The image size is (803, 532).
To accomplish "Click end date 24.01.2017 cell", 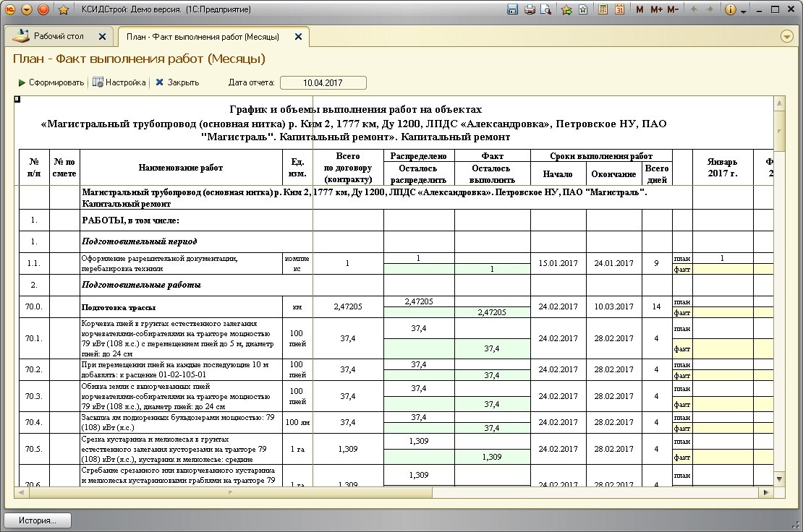I will pyautogui.click(x=613, y=263).
